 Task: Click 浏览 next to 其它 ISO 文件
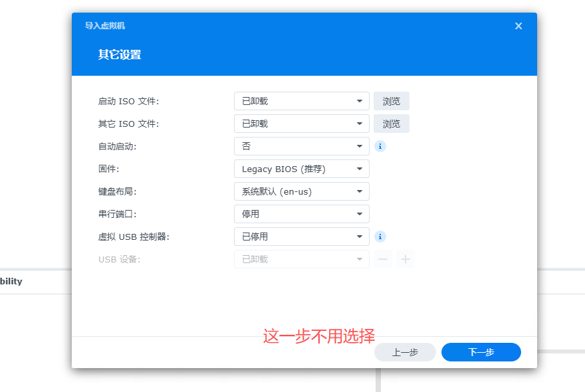[x=392, y=124]
